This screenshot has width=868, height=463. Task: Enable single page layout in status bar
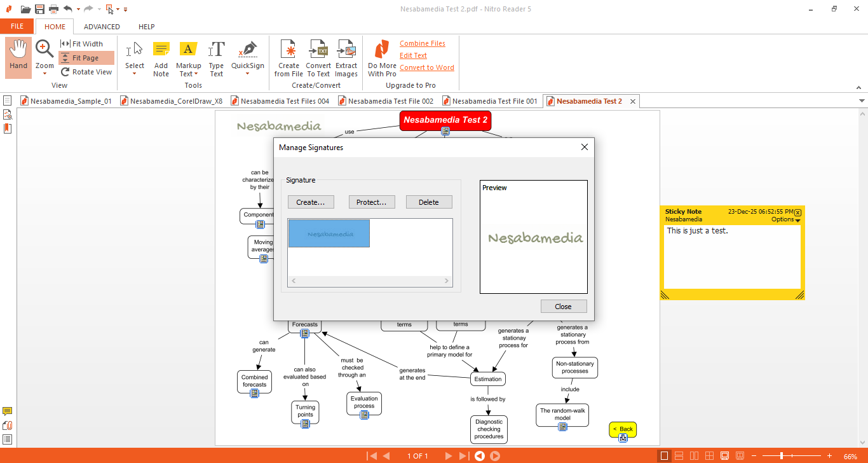664,456
